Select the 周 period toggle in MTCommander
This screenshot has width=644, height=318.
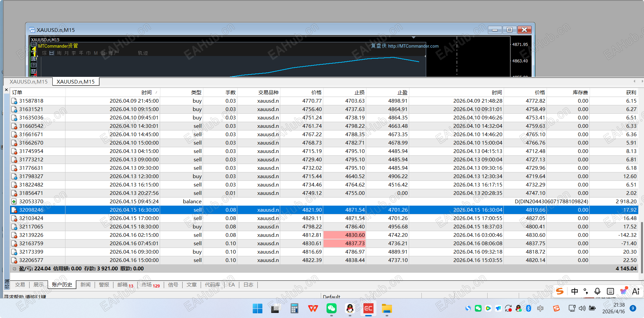click(59, 53)
